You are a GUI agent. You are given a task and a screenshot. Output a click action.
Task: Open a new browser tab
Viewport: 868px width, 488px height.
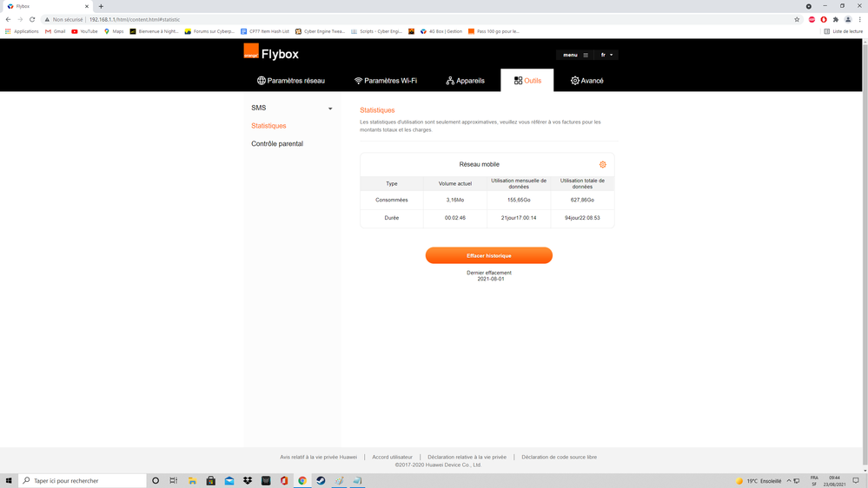[101, 7]
